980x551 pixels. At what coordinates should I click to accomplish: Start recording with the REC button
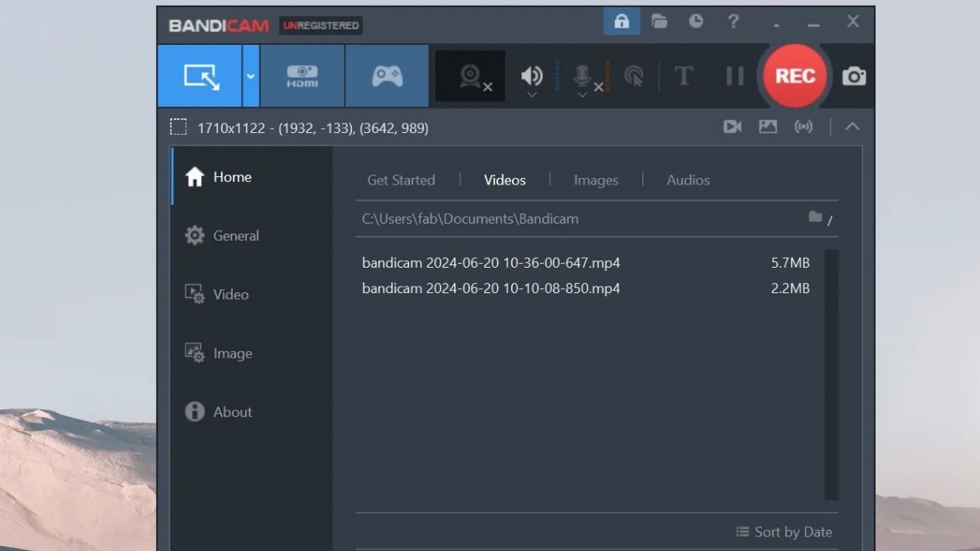click(795, 76)
